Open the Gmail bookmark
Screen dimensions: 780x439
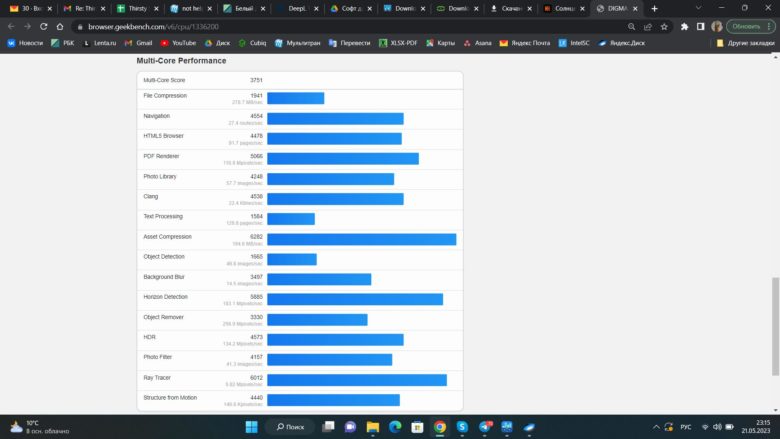coord(138,43)
